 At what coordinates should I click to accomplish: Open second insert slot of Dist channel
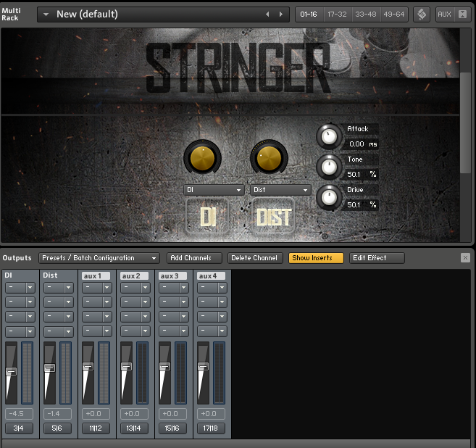pos(59,302)
